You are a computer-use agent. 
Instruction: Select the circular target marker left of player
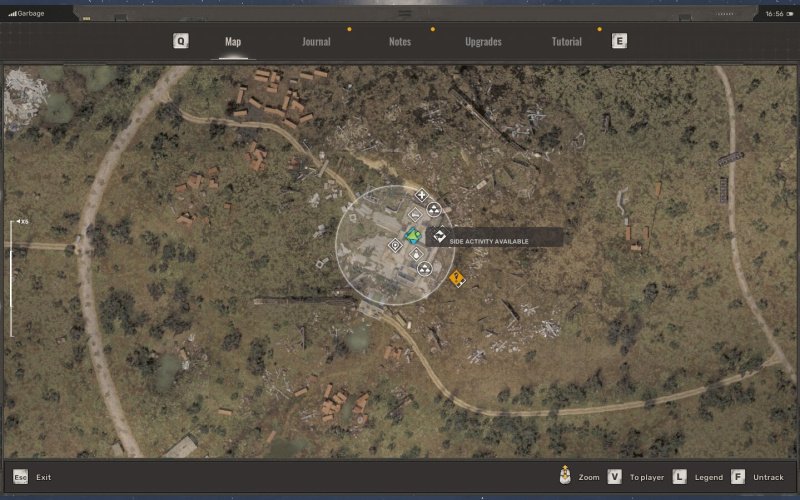[x=395, y=244]
